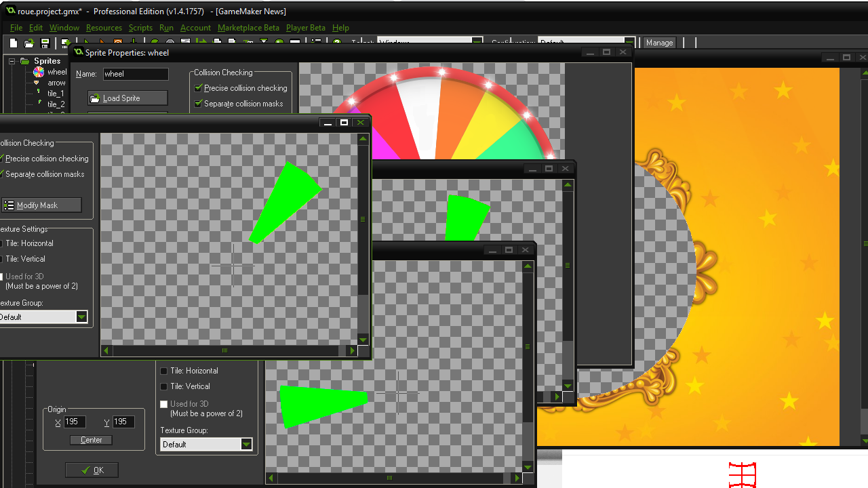
Task: Click the Center origin button
Action: click(x=92, y=440)
